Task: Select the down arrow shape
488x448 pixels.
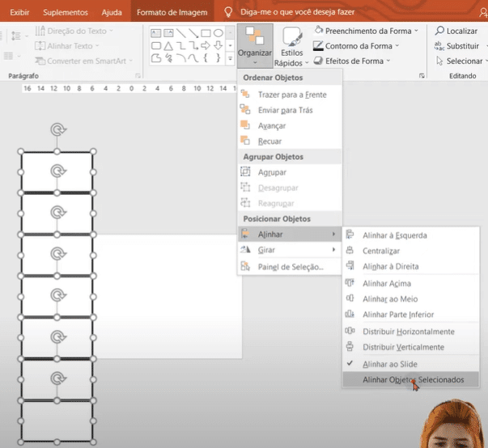Action: click(x=219, y=46)
